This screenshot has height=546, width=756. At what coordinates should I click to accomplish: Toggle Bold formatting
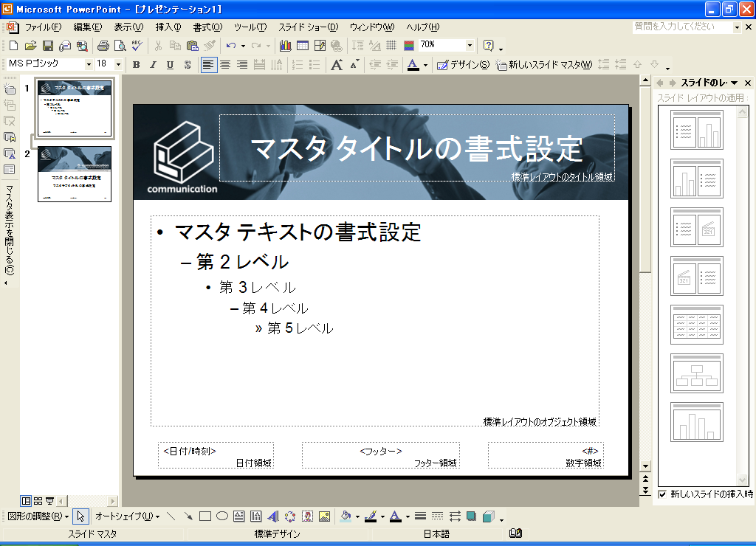click(136, 65)
